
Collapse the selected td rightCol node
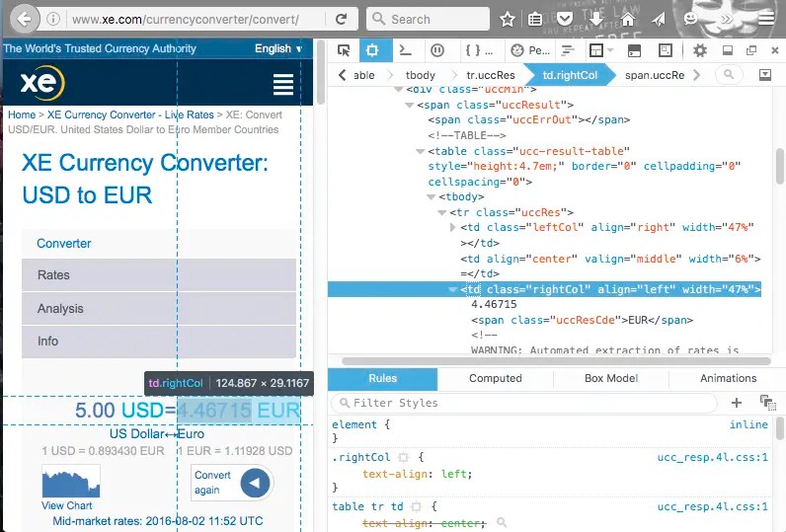(452, 289)
